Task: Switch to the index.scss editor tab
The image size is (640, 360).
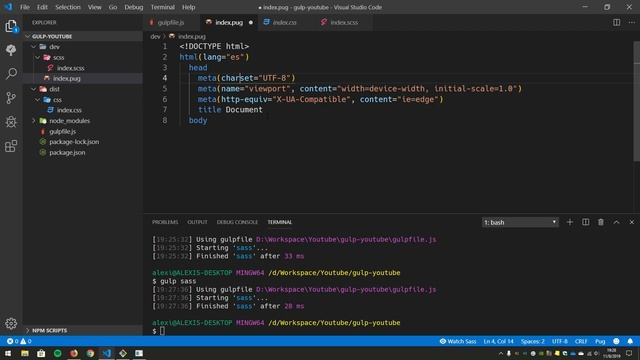Action: [344, 22]
